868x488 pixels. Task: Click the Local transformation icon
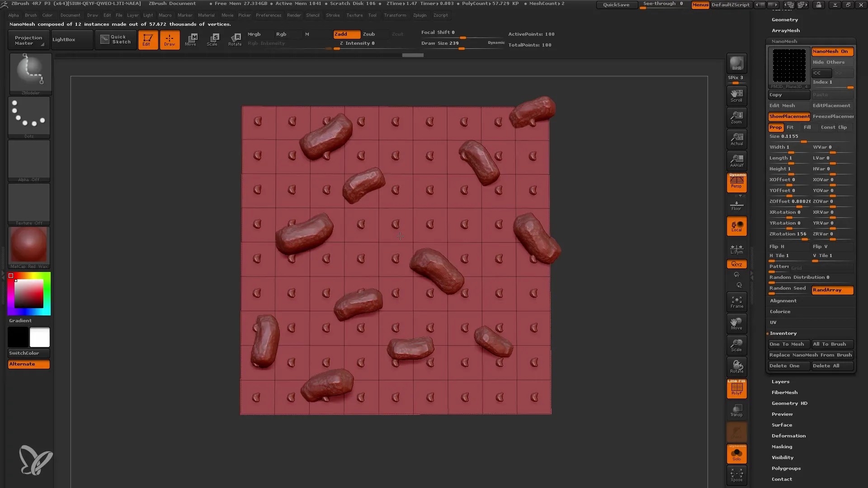[736, 227]
